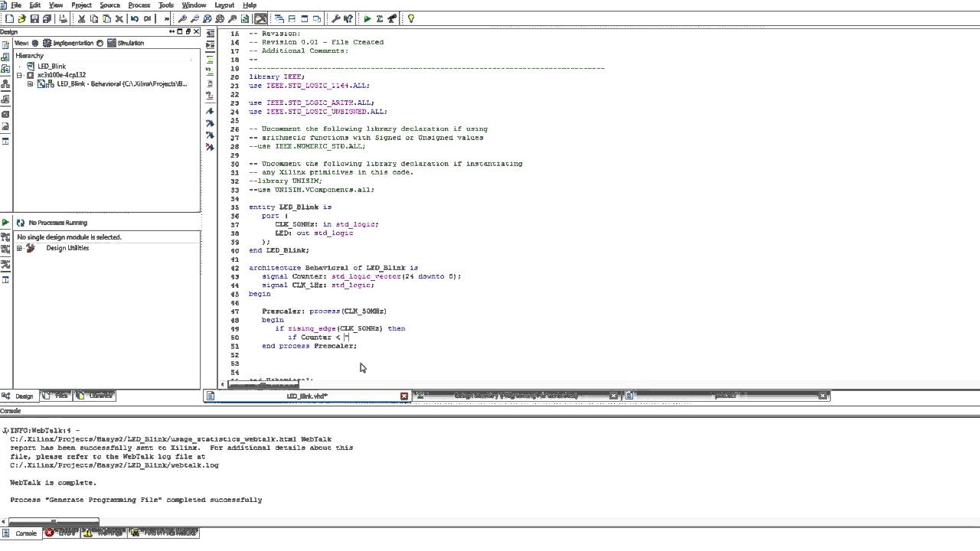980x551 pixels.
Task: Click the Cut scissors icon
Action: pyautogui.click(x=81, y=18)
